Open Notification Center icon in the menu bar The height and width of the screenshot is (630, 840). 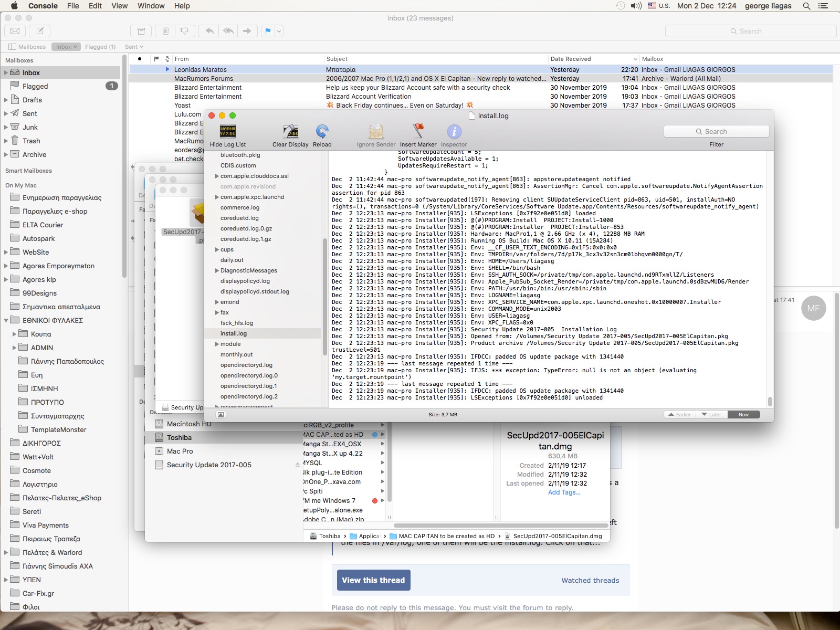coord(823,6)
